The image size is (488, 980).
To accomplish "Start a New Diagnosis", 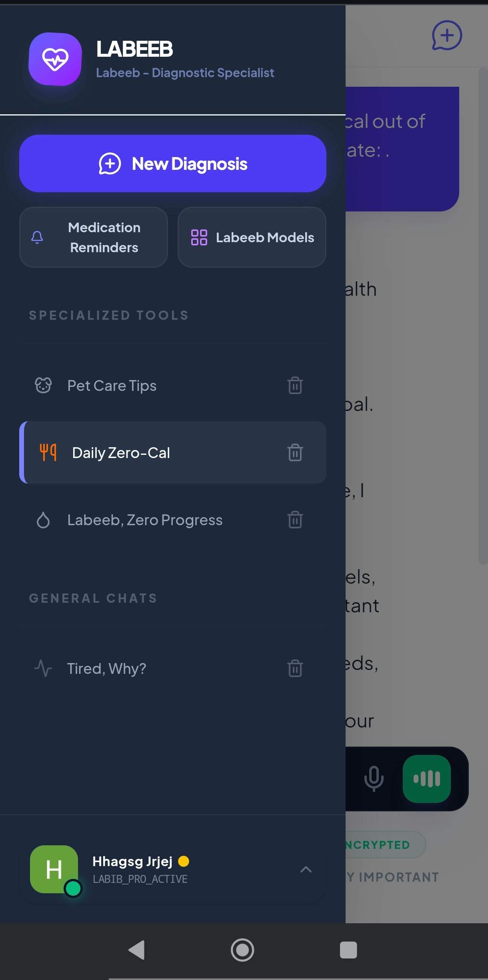I will (x=173, y=163).
